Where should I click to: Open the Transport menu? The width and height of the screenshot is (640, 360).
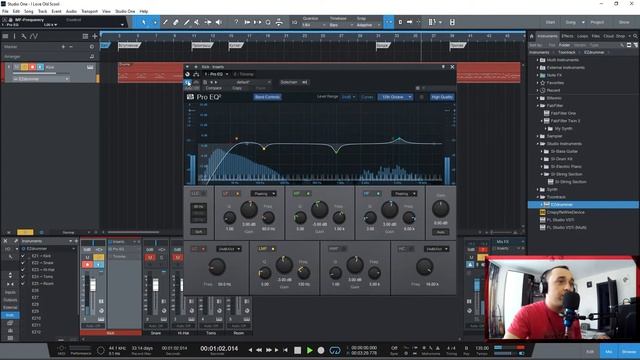tap(89, 11)
